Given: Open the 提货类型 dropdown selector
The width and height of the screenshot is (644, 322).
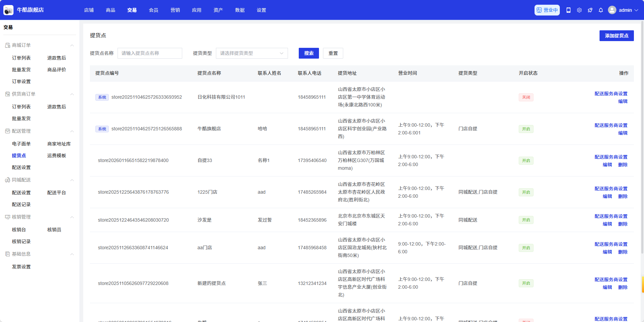Looking at the screenshot, I should coord(252,53).
